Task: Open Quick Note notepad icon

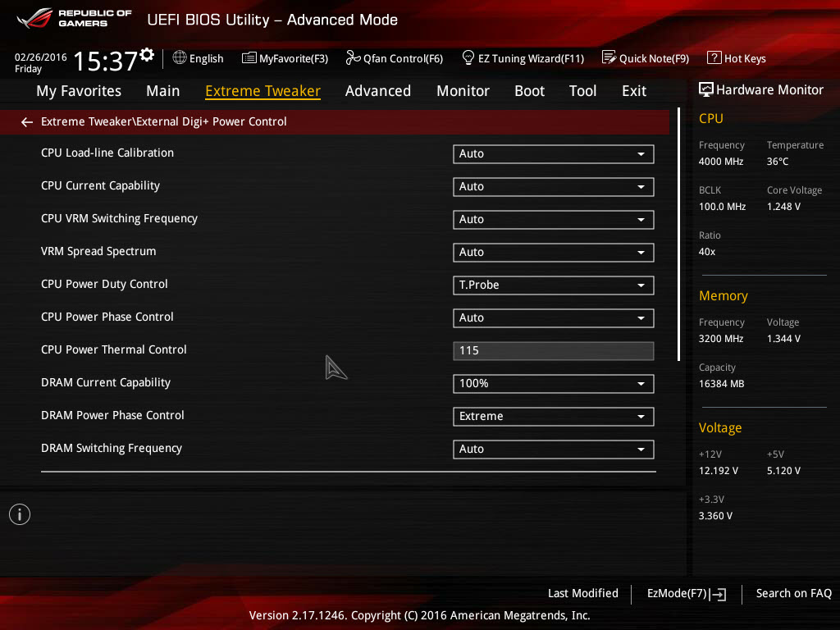Action: click(609, 57)
